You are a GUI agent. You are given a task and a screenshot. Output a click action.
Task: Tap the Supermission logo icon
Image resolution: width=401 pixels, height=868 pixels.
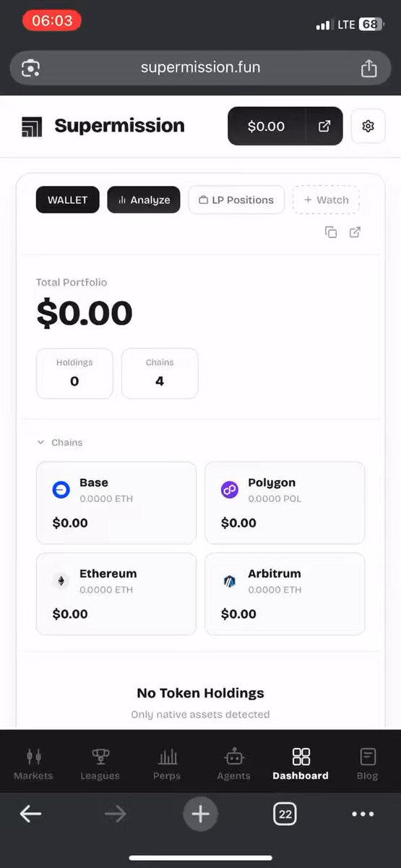point(32,127)
